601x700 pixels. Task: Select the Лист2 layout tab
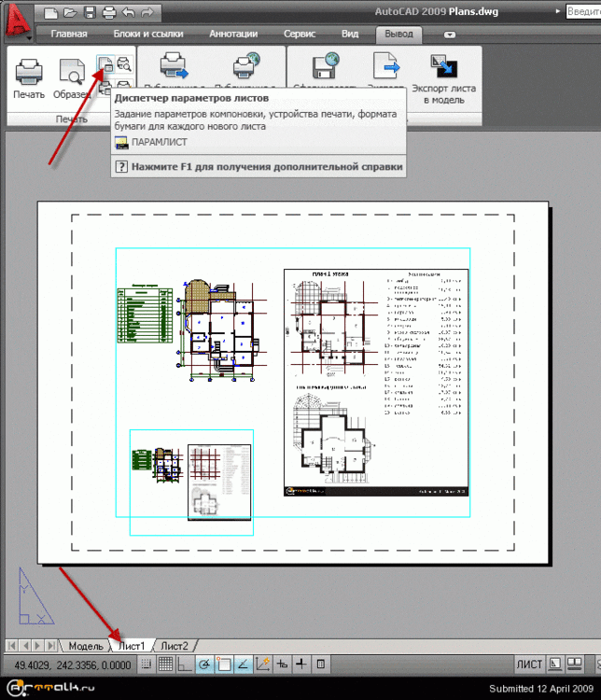click(x=174, y=646)
